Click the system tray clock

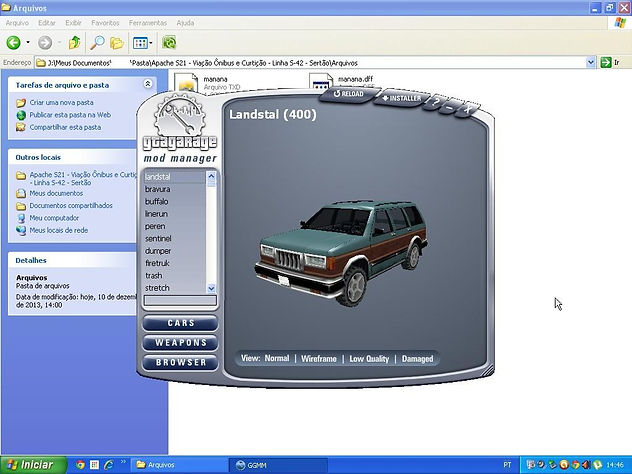[615, 465]
